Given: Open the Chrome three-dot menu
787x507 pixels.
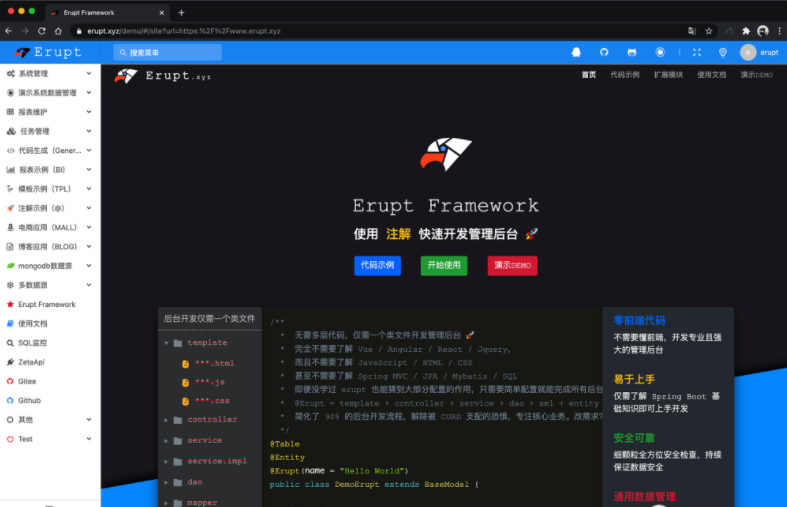Looking at the screenshot, I should click(779, 31).
